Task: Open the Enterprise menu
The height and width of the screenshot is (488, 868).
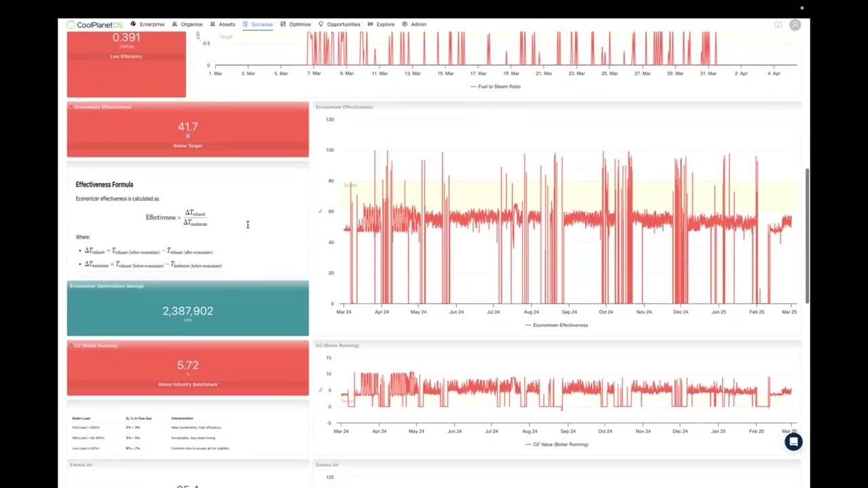Action: click(152, 24)
